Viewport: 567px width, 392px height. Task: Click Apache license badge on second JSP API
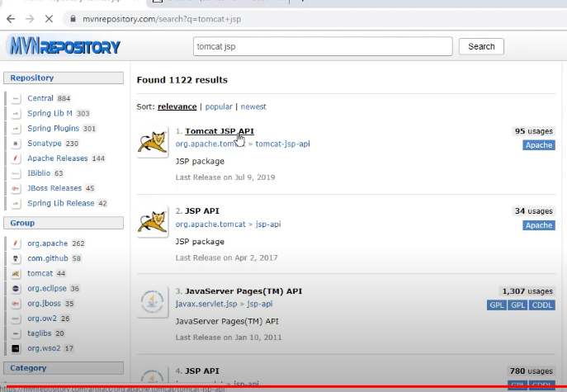(x=539, y=225)
